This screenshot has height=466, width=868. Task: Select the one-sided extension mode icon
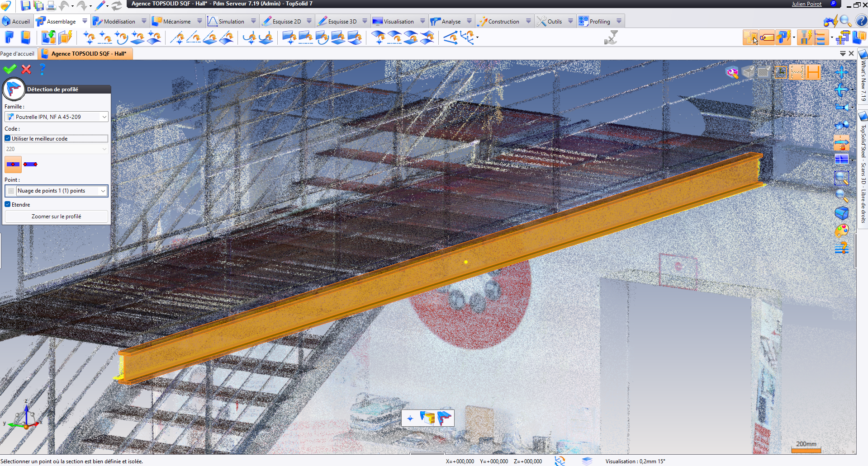click(x=30, y=165)
